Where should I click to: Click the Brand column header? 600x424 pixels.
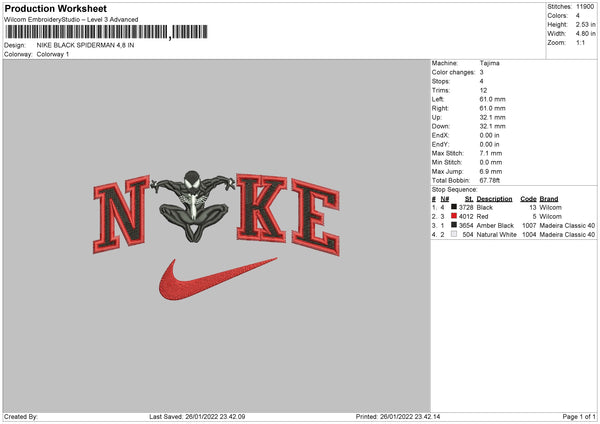pyautogui.click(x=549, y=199)
